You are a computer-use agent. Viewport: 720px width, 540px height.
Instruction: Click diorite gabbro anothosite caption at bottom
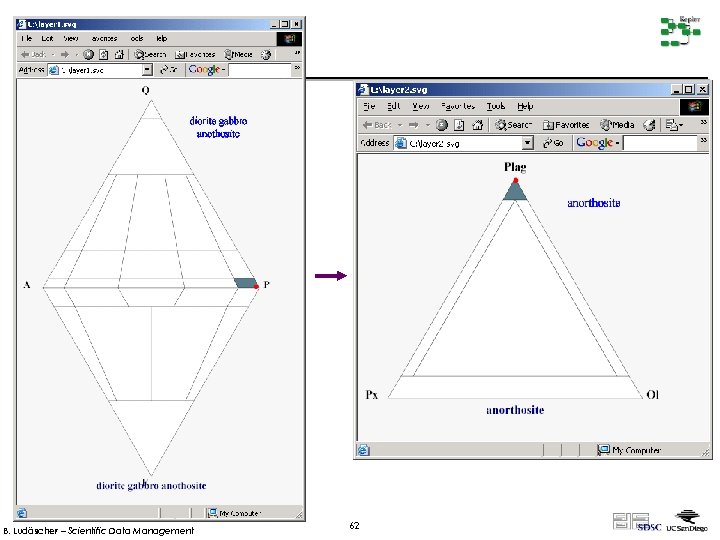[x=151, y=485]
